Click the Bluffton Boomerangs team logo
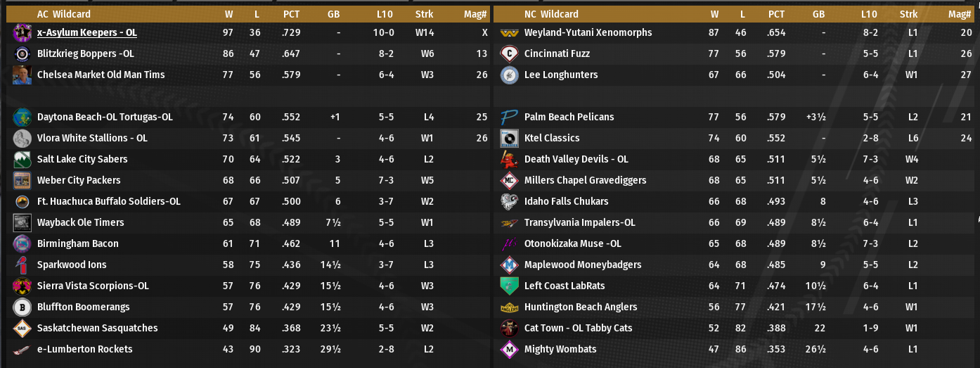The height and width of the screenshot is (368, 980). [22, 307]
